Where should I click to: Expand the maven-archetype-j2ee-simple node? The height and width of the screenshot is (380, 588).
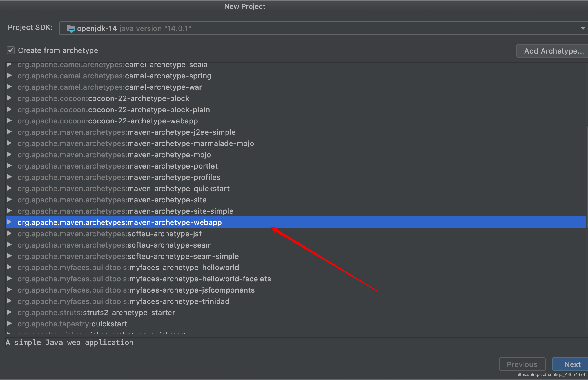coord(9,132)
